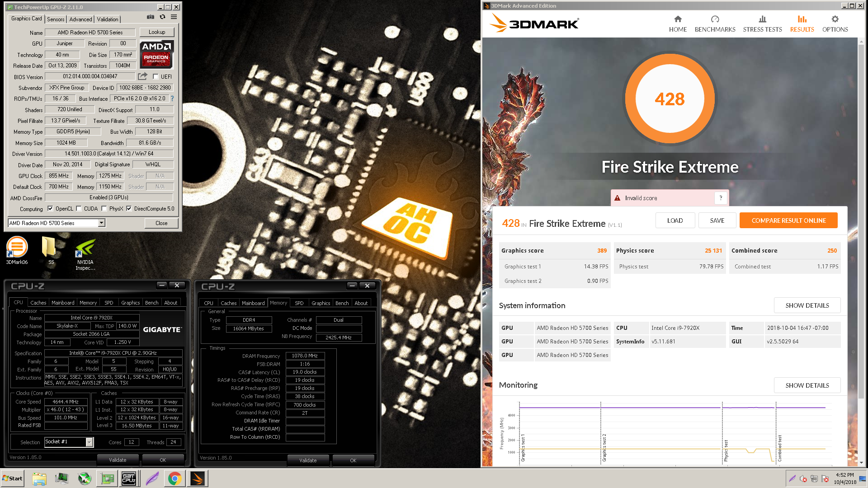868x488 pixels.
Task: Open RESULTS section in 3DMark
Action: click(x=802, y=24)
